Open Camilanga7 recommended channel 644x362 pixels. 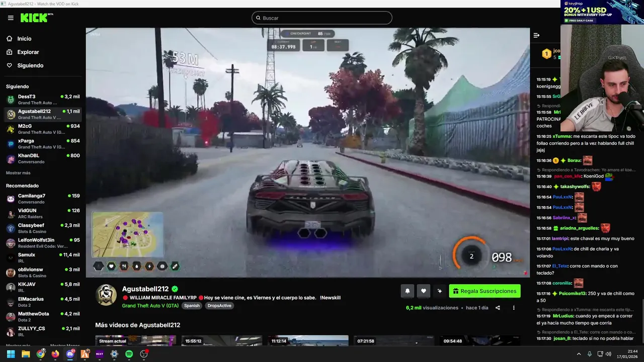point(43,199)
